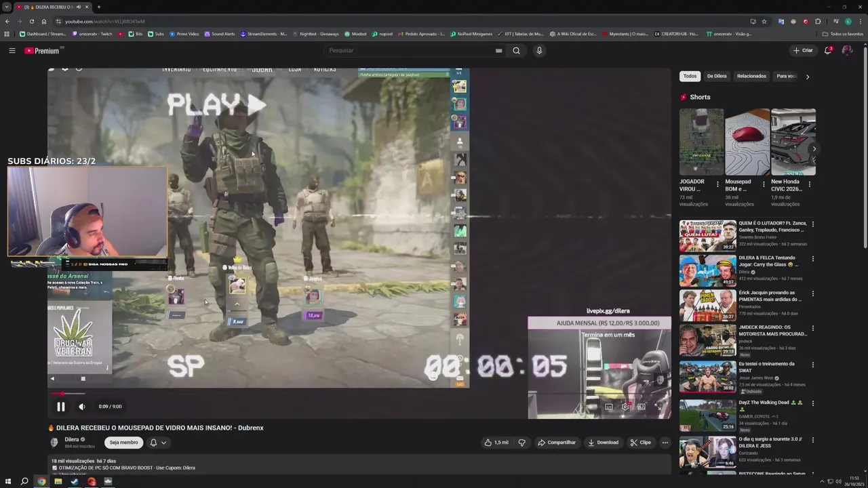Click the magnifier search button
868x488 pixels.
pyautogui.click(x=516, y=51)
